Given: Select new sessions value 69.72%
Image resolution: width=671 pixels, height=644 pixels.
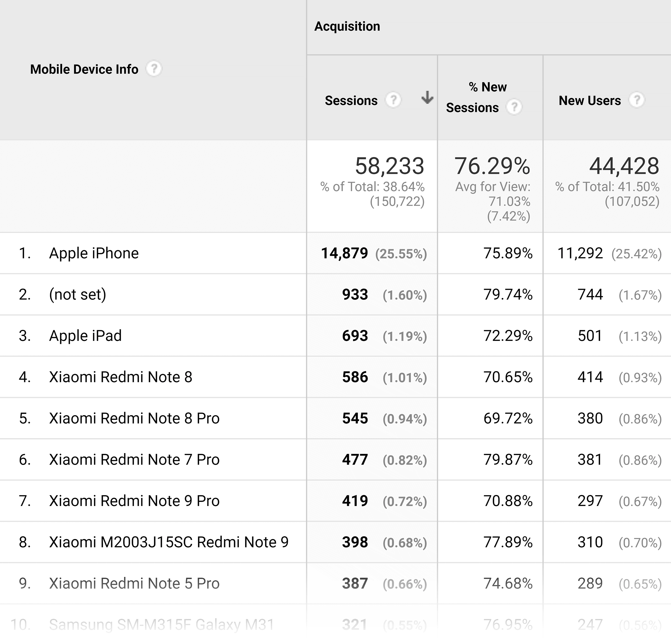Looking at the screenshot, I should pos(508,419).
